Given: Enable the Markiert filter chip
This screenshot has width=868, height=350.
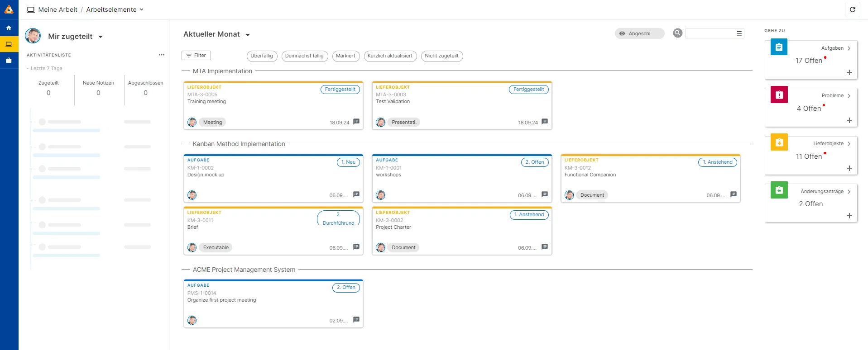Looking at the screenshot, I should click(345, 56).
